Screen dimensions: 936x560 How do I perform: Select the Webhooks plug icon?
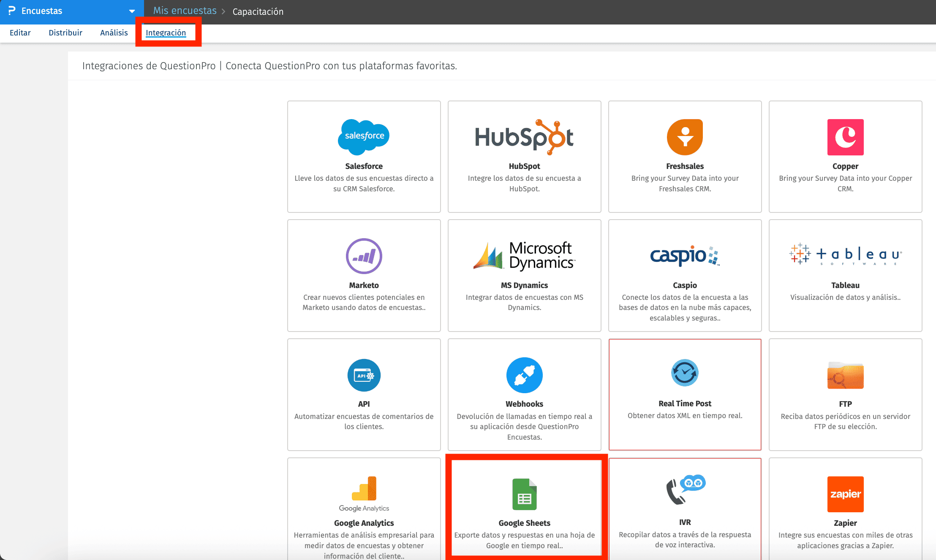[x=524, y=375]
